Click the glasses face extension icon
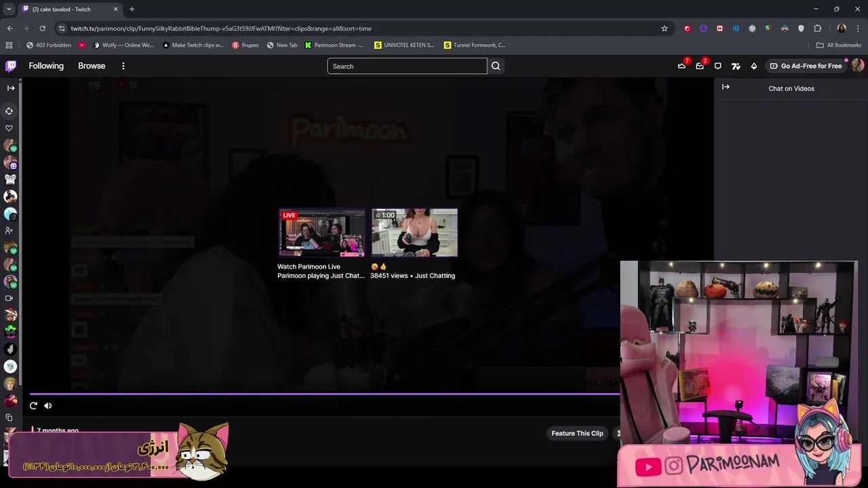This screenshot has width=868, height=488. click(x=785, y=28)
